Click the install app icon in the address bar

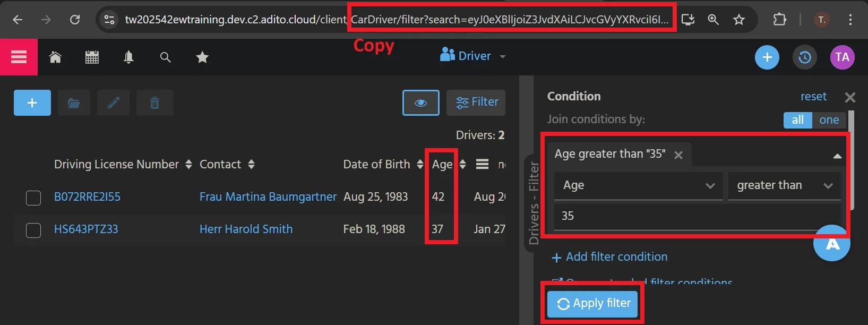pyautogui.click(x=688, y=20)
